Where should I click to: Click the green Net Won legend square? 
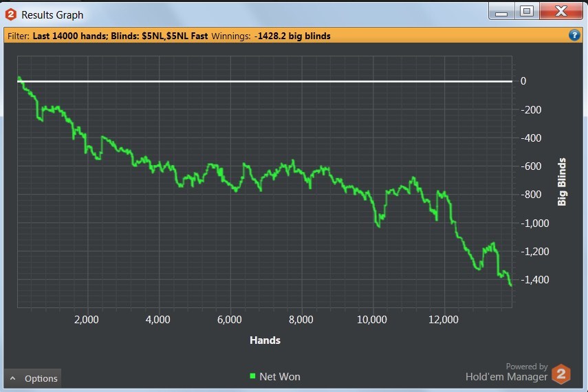253,376
